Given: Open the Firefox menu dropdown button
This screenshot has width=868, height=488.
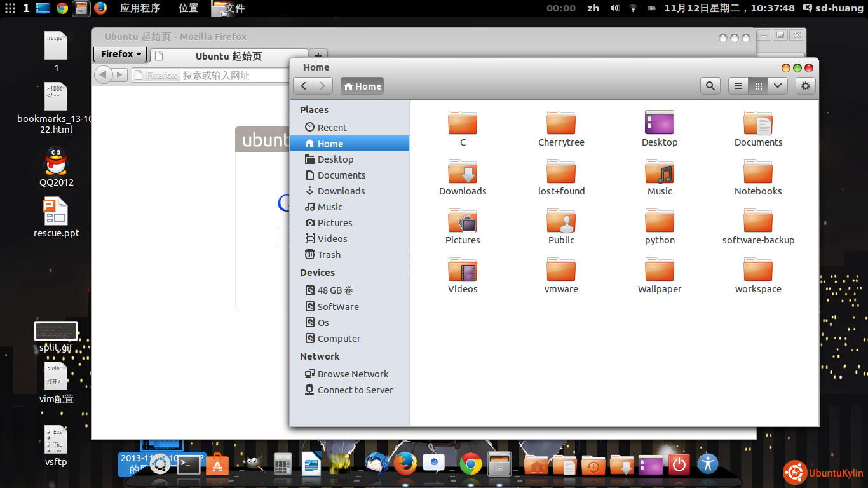Looking at the screenshot, I should [x=121, y=54].
